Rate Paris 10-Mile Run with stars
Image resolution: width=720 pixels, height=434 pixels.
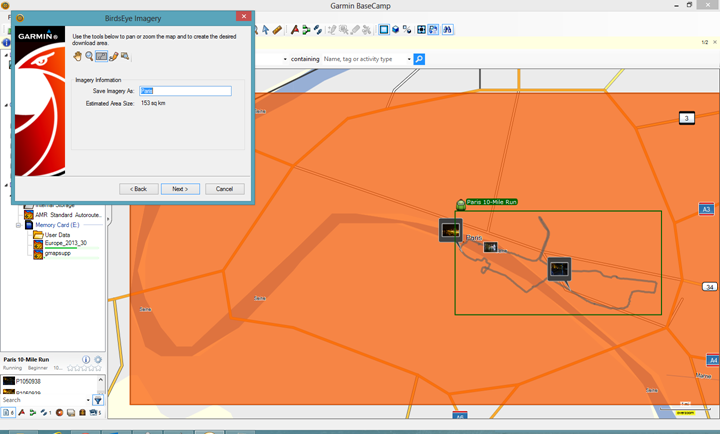click(x=84, y=368)
